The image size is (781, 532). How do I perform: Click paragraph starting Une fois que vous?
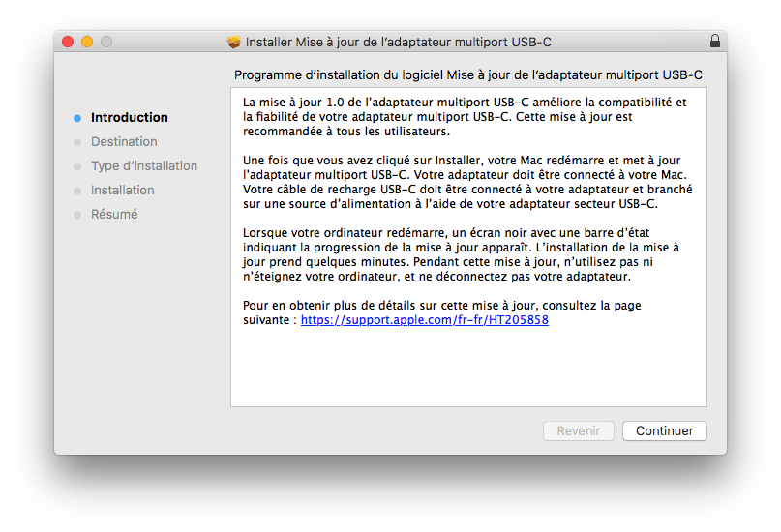click(467, 182)
